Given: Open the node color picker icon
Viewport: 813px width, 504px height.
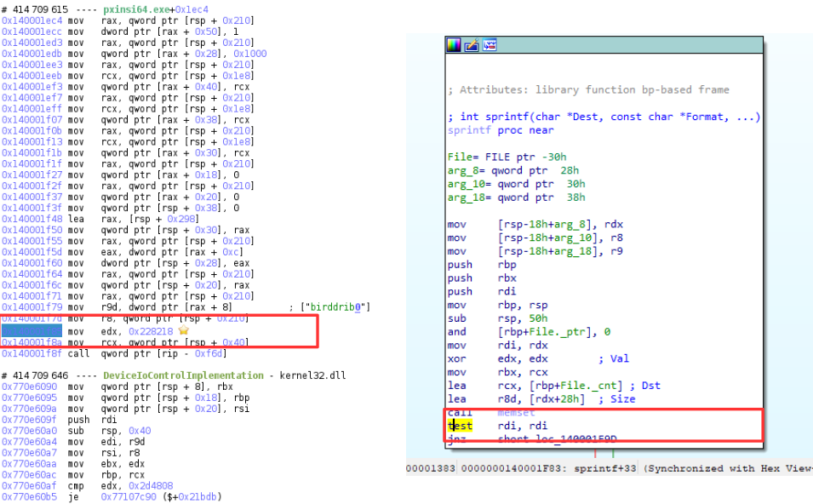Looking at the screenshot, I should pyautogui.click(x=454, y=45).
